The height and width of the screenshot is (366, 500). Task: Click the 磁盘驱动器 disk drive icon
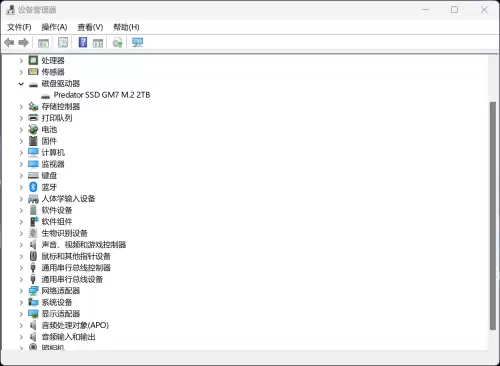tap(33, 85)
